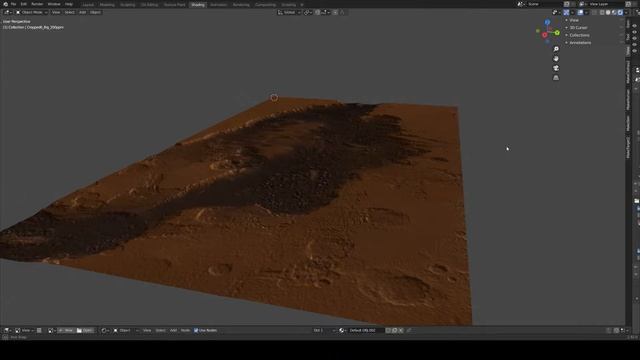Toggle the camera view icon

point(556,68)
